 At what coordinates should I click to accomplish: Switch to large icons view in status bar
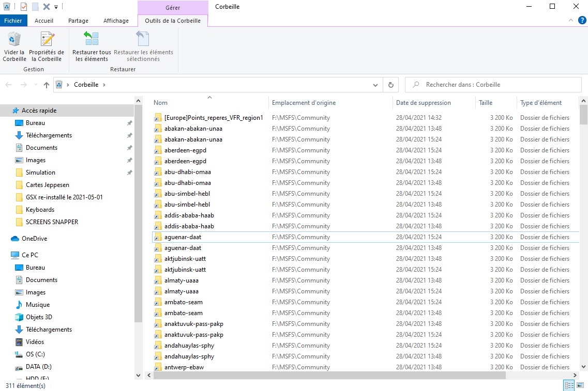[580, 385]
